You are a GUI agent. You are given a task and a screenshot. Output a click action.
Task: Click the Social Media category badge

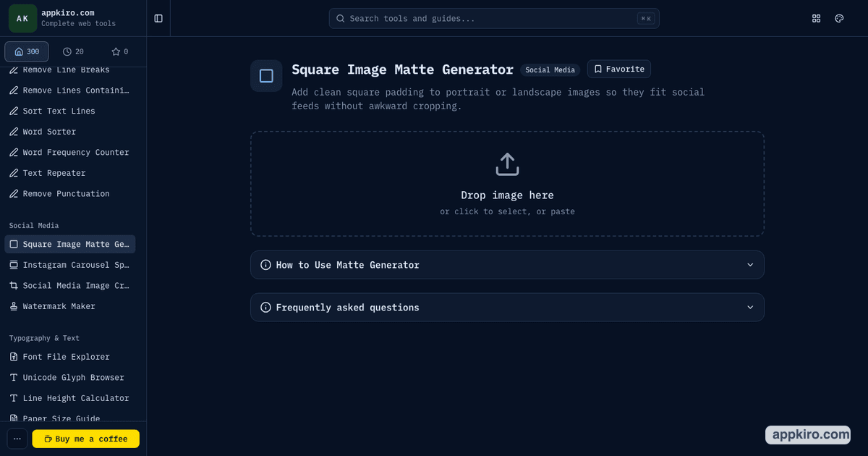550,70
